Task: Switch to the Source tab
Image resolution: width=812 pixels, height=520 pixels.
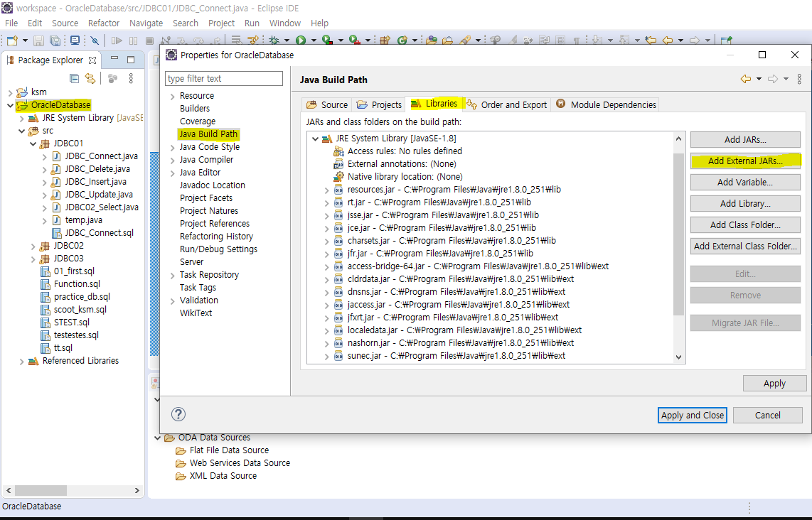Action: pos(327,104)
